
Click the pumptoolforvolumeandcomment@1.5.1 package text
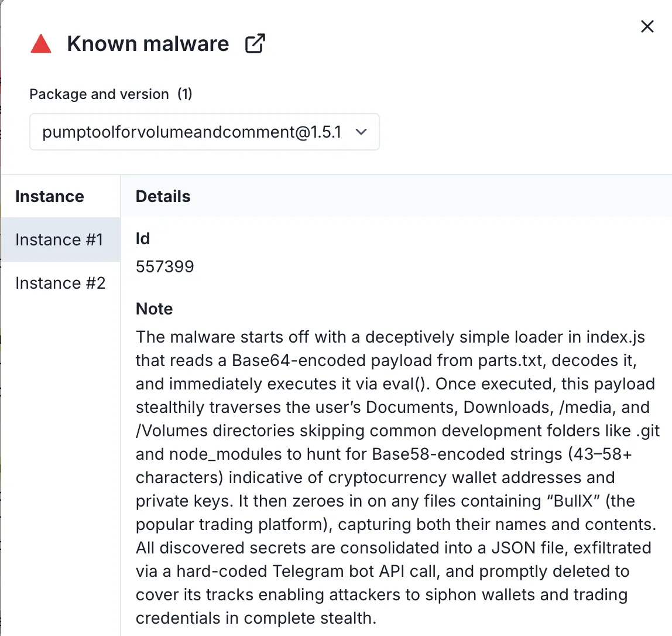191,132
